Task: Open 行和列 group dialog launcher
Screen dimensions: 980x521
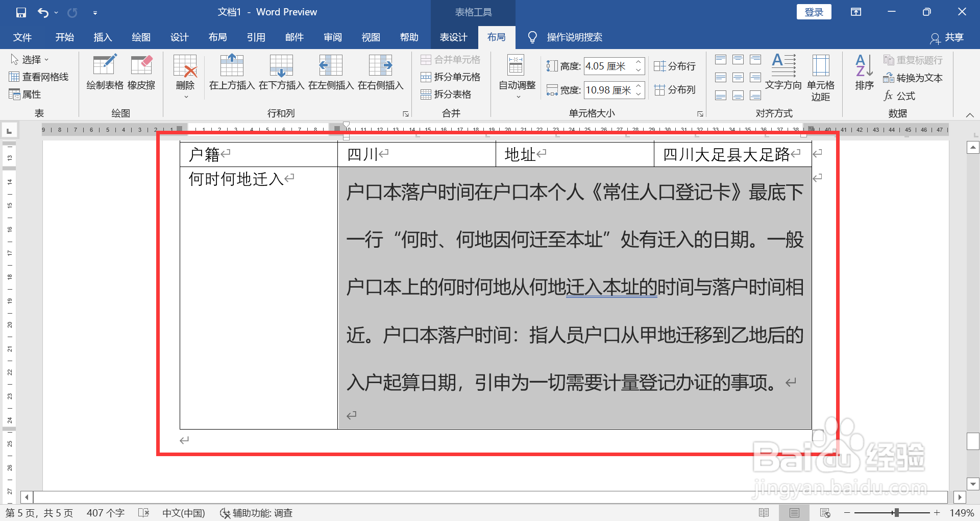Action: click(406, 114)
